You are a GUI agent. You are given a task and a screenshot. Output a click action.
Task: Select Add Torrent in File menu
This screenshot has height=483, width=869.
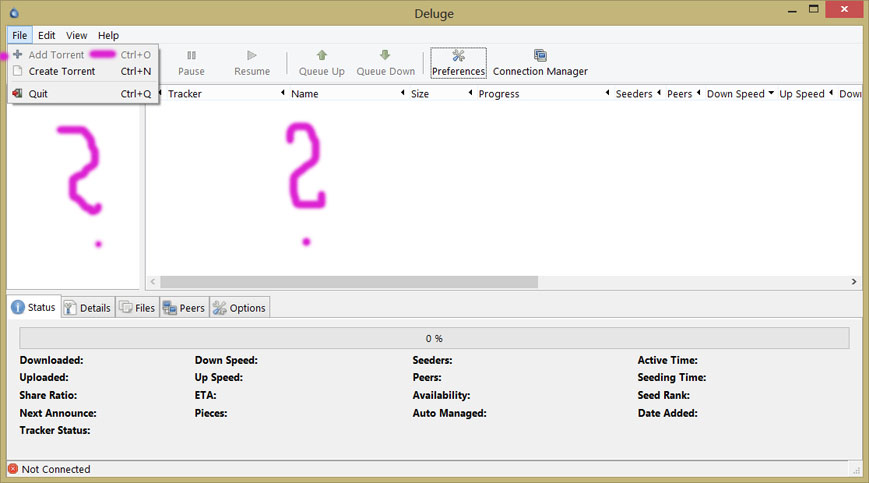(x=81, y=55)
